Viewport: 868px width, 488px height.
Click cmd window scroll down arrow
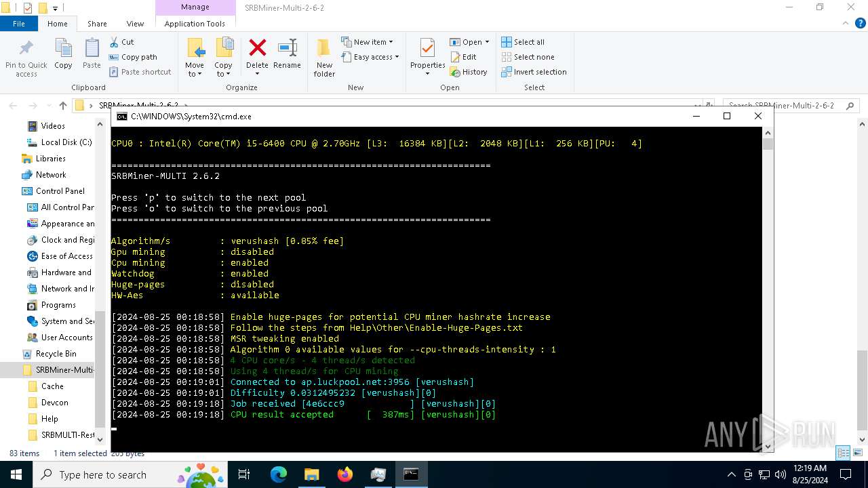(x=768, y=446)
